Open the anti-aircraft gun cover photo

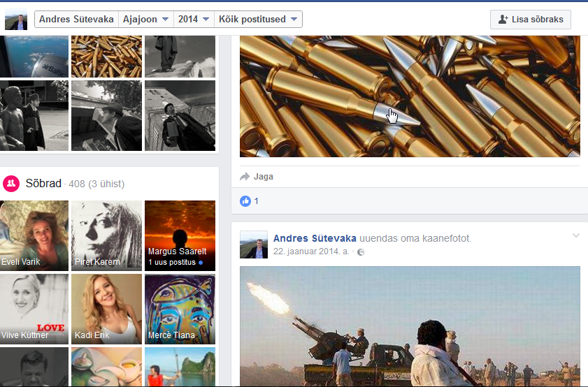click(410, 326)
